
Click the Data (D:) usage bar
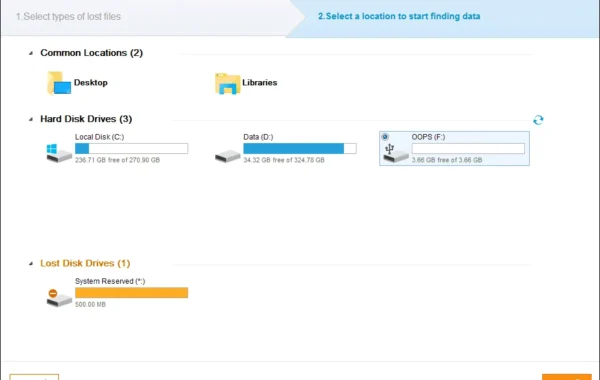click(x=300, y=148)
